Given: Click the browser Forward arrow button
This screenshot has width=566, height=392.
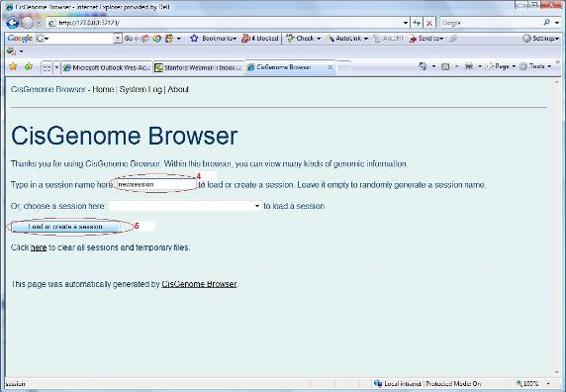Looking at the screenshot, I should pos(28,23).
